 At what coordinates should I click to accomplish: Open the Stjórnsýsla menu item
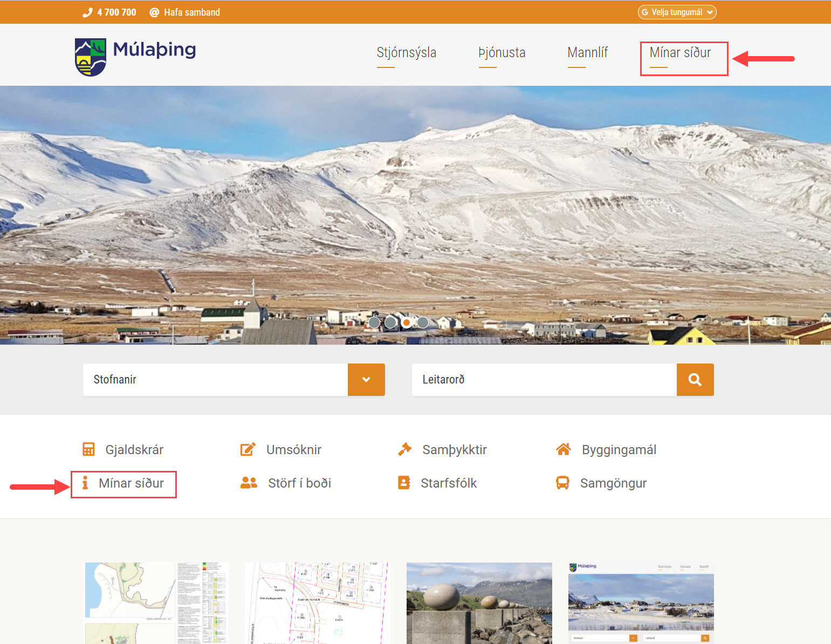406,53
